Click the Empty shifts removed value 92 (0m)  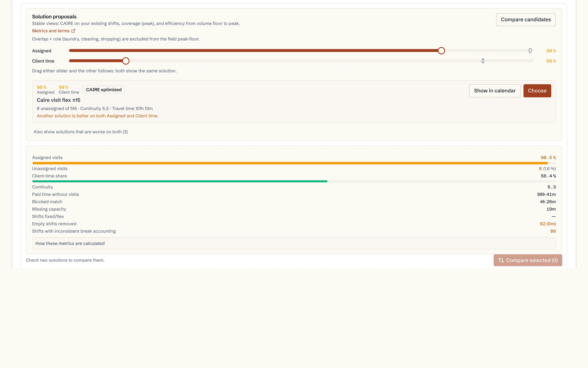548,224
